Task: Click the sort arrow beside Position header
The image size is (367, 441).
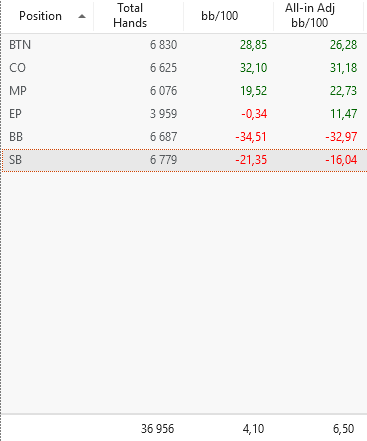Action: click(82, 16)
